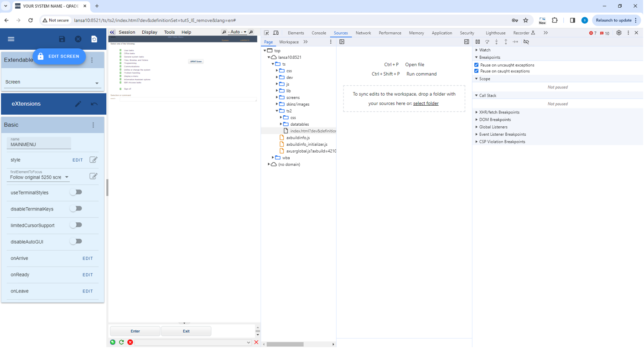Click the save disk icon in header
Image resolution: width=644 pixels, height=349 pixels.
click(62, 39)
